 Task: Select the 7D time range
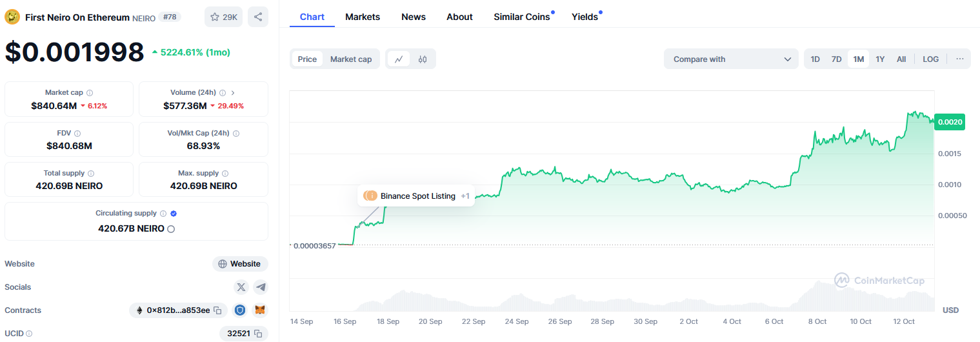point(836,59)
